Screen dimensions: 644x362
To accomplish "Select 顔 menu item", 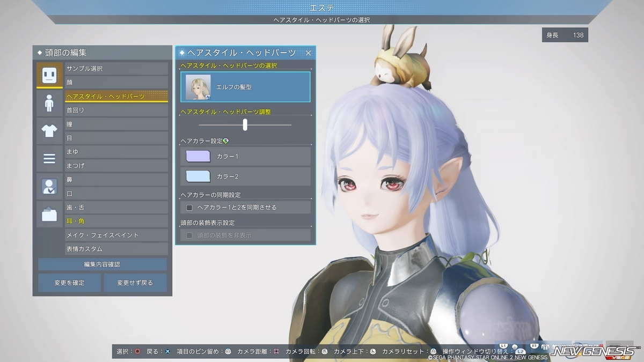I will click(116, 83).
